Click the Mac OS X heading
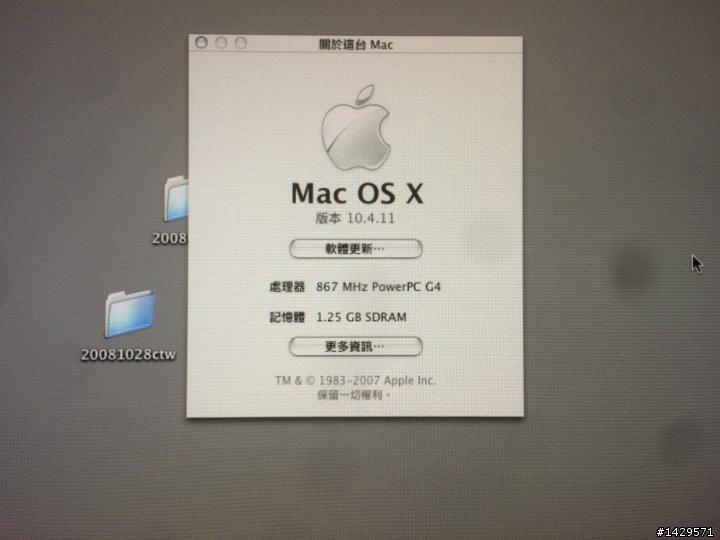Image resolution: width=720 pixels, height=540 pixels. (x=357, y=193)
